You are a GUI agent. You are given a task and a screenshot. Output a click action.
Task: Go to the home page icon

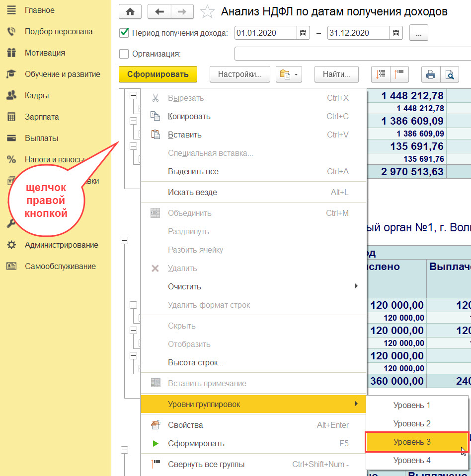(130, 12)
